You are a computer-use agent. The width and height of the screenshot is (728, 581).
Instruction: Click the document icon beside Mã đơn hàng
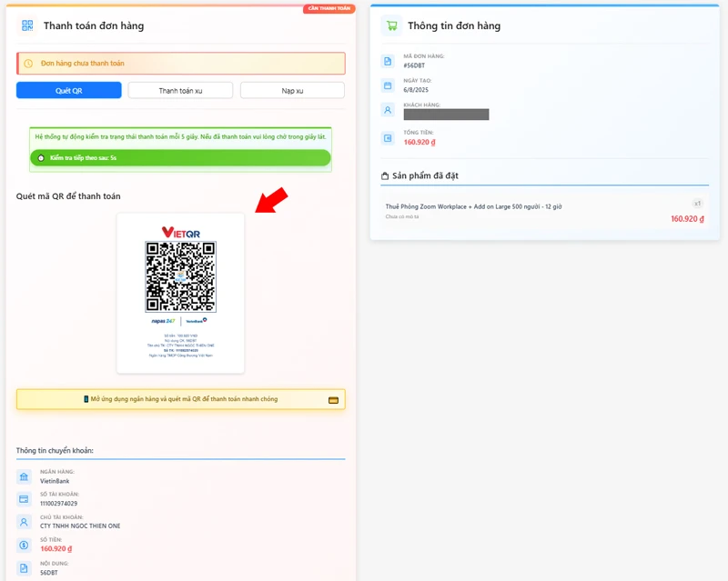(x=387, y=61)
